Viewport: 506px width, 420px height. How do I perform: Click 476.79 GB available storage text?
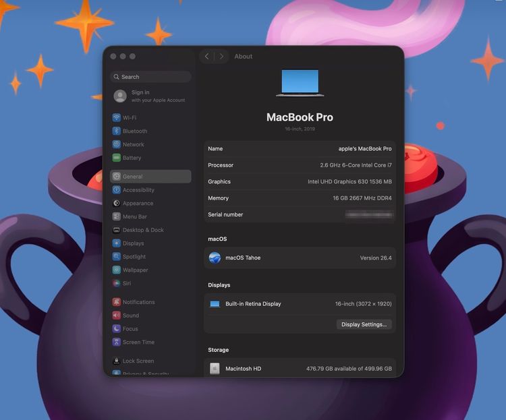point(349,369)
